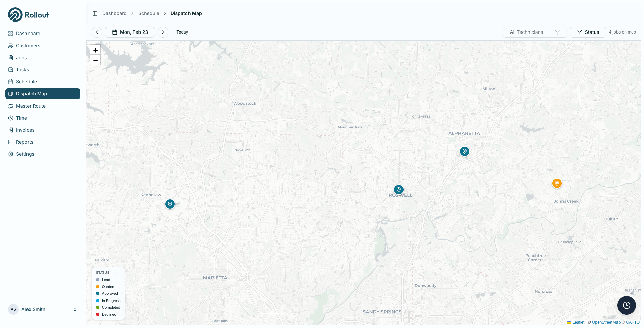Click the sidebar toggle icon beside the breadcrumb
The height and width of the screenshot is (328, 644).
click(x=95, y=13)
